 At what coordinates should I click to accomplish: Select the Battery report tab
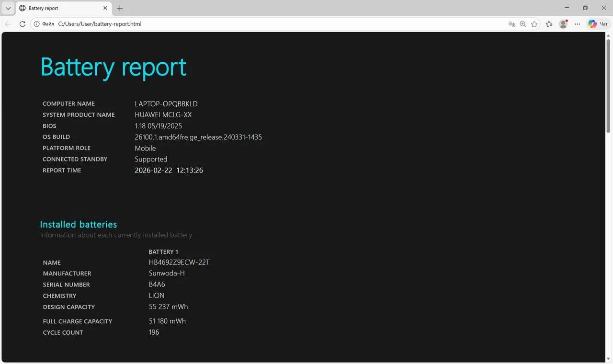(64, 8)
